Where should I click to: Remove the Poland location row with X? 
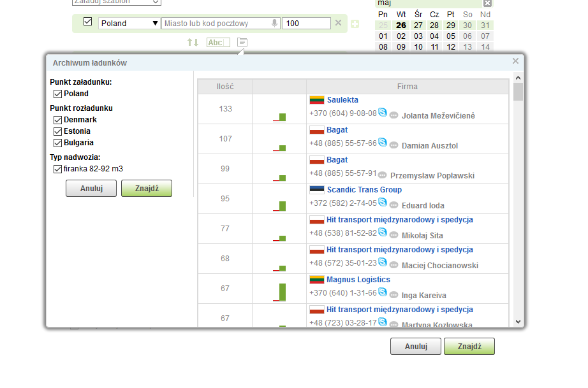coord(338,23)
